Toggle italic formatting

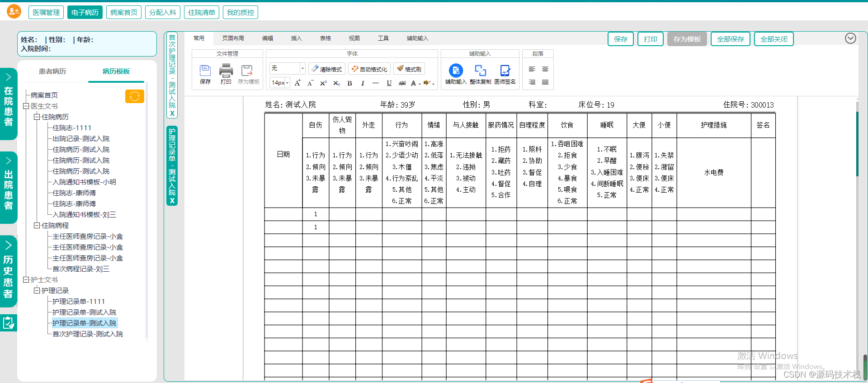point(363,83)
